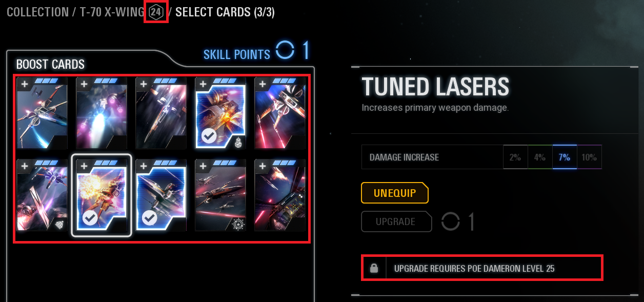Click the level 24 hexagon badge
The image size is (644, 302).
156,12
